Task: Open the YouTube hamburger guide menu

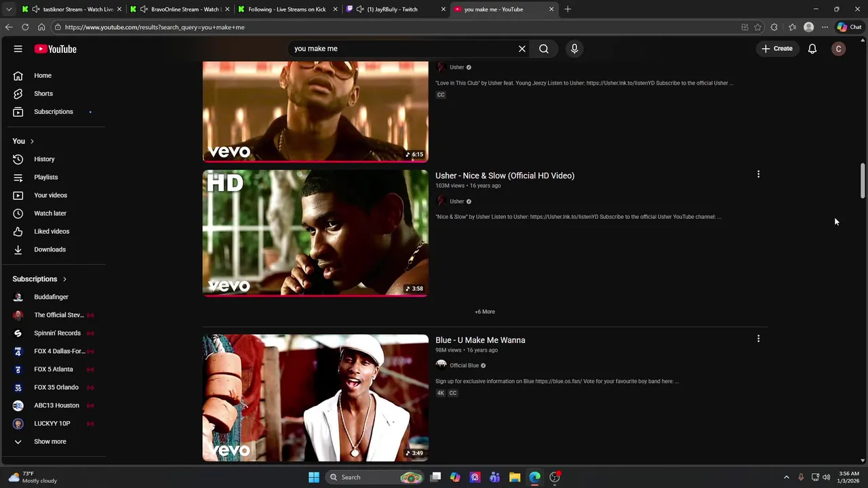Action: 18,49
